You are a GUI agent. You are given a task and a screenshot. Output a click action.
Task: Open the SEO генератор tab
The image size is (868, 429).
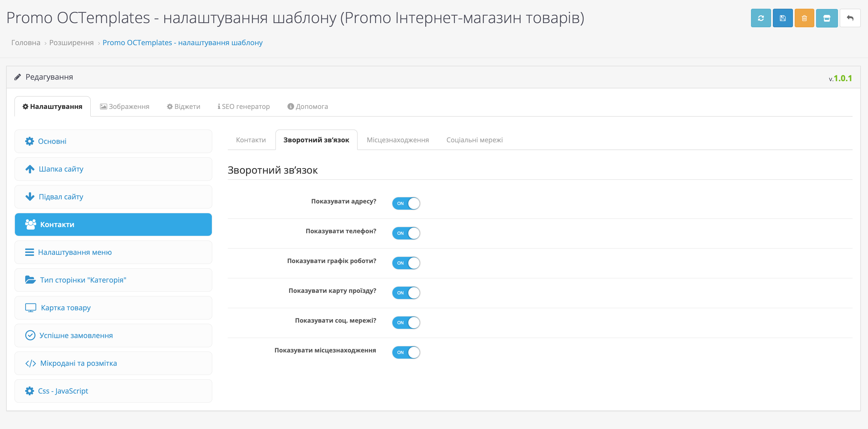[x=244, y=107]
